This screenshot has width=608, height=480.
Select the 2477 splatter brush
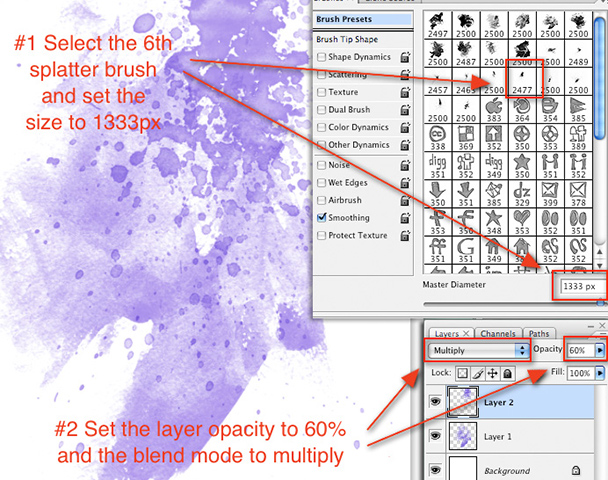522,81
